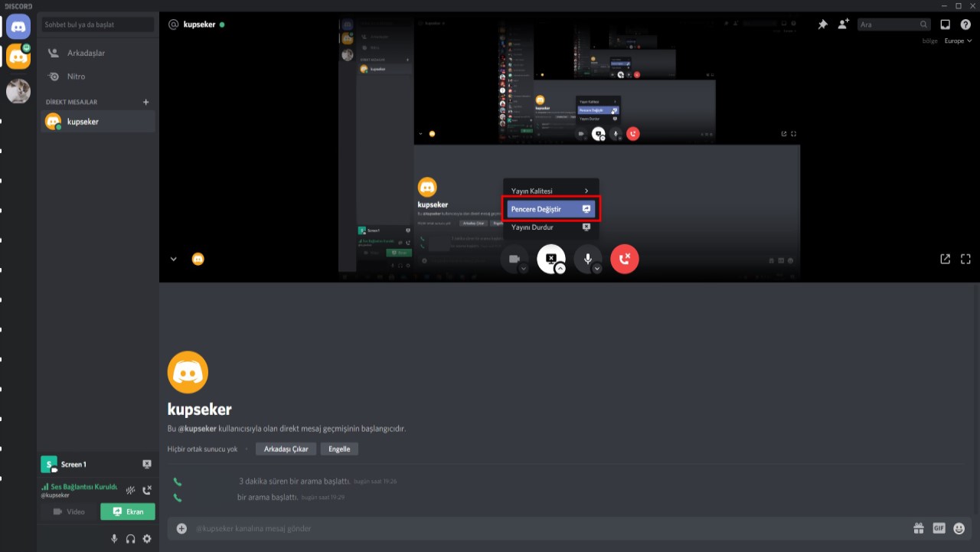Open the help question mark icon
980x552 pixels.
(965, 24)
